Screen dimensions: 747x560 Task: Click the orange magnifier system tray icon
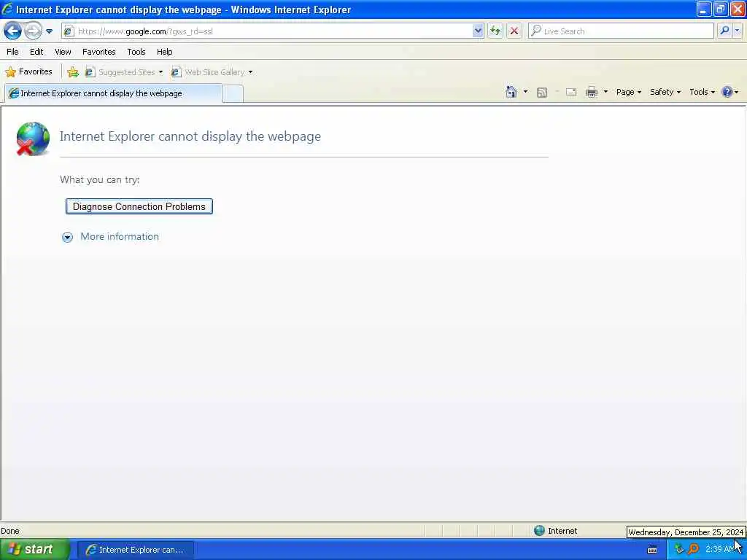click(694, 550)
